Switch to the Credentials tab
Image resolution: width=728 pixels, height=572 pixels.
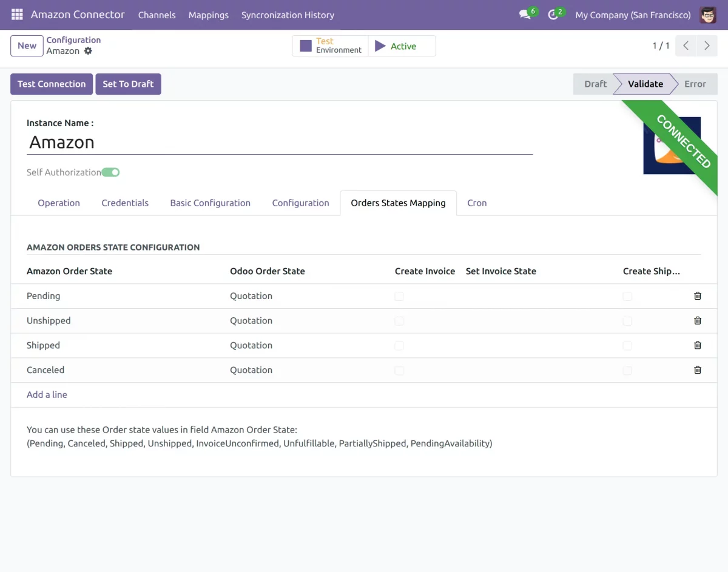click(125, 203)
